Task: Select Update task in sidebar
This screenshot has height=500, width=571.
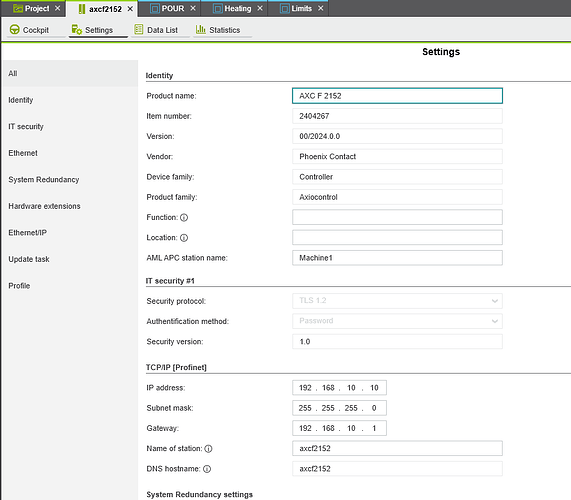Action: click(x=70, y=259)
